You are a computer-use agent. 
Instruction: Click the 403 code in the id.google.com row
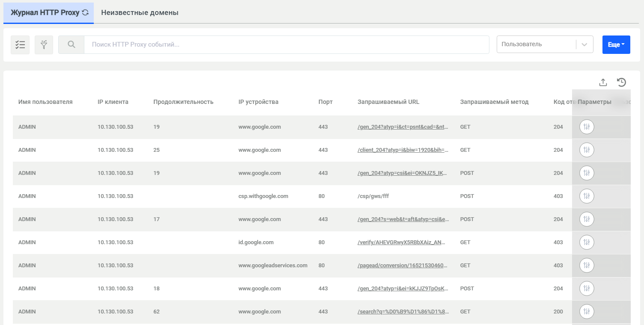click(x=558, y=242)
